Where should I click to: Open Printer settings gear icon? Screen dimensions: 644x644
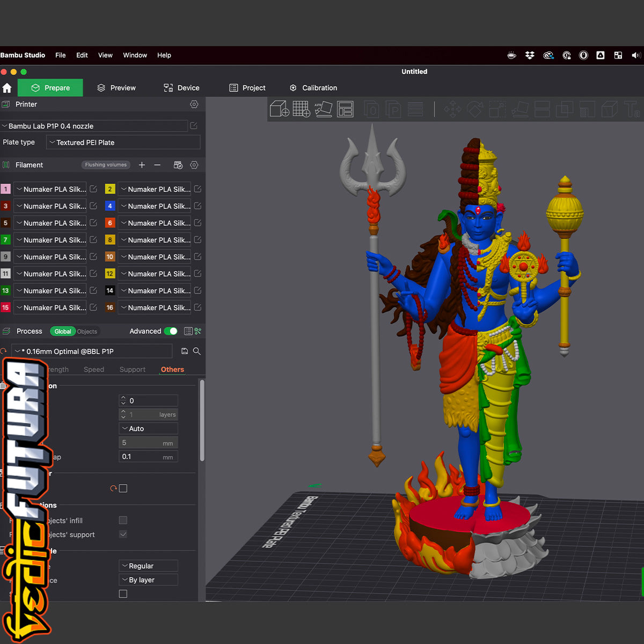point(194,104)
